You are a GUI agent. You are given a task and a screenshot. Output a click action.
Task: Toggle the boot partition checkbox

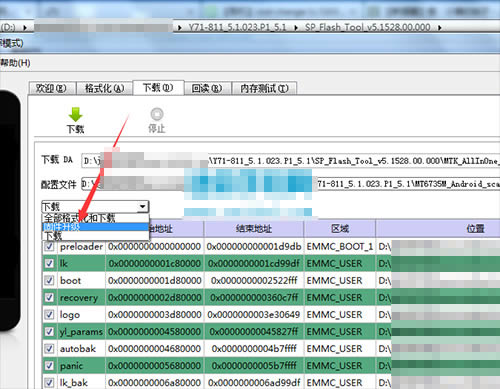click(49, 280)
